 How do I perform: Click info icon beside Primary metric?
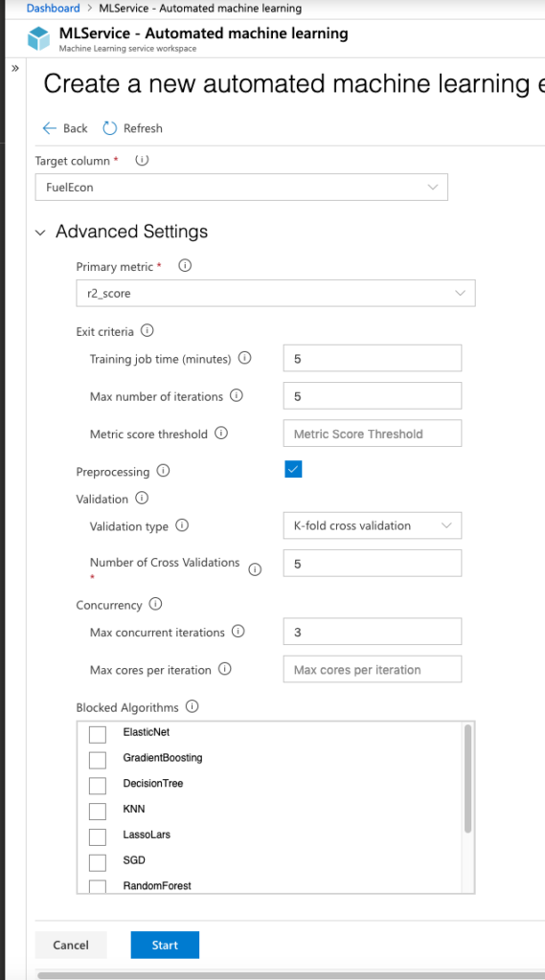pyautogui.click(x=185, y=266)
